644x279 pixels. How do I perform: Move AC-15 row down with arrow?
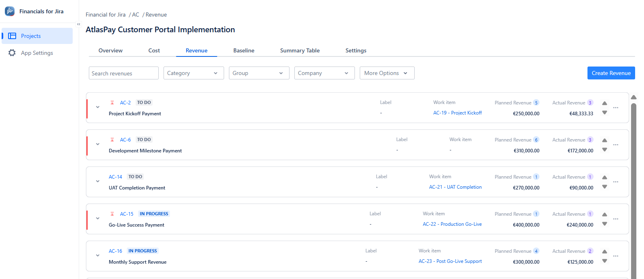pos(604,224)
